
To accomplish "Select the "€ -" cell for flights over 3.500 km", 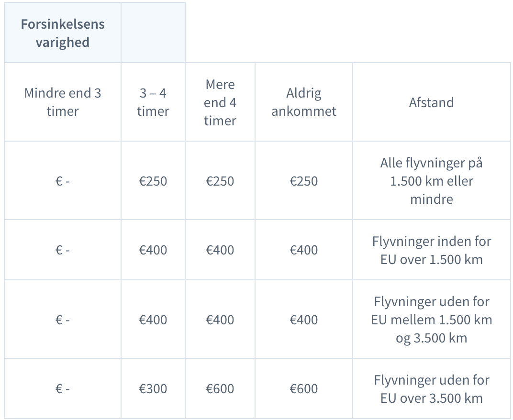I will 63,388.
